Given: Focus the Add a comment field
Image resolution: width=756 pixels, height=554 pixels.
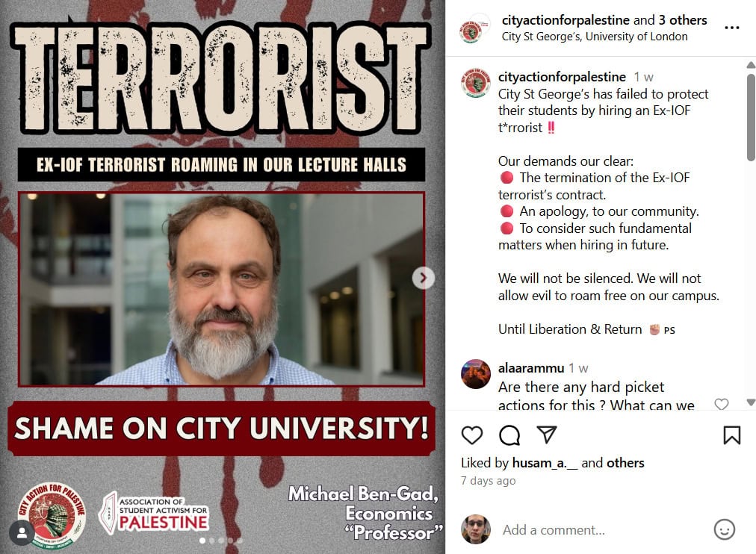Looking at the screenshot, I should (603, 530).
